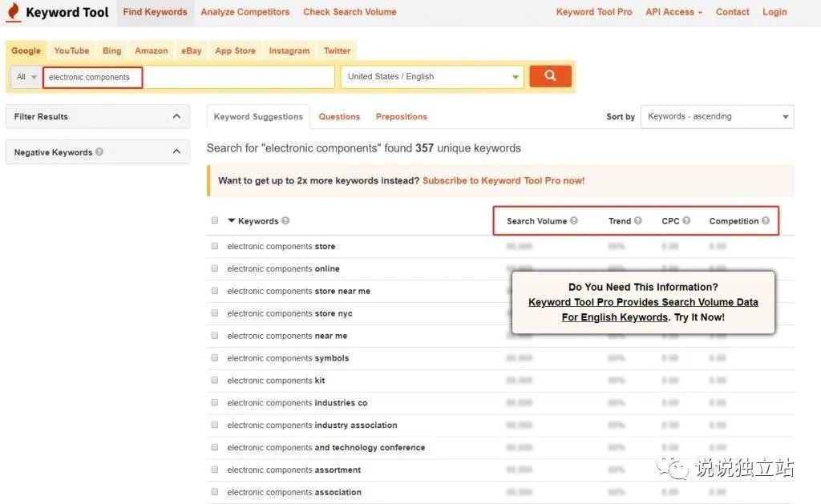
Task: Click 'Keyword Tool Pro Provides Search Volume Data' link
Action: click(x=643, y=302)
